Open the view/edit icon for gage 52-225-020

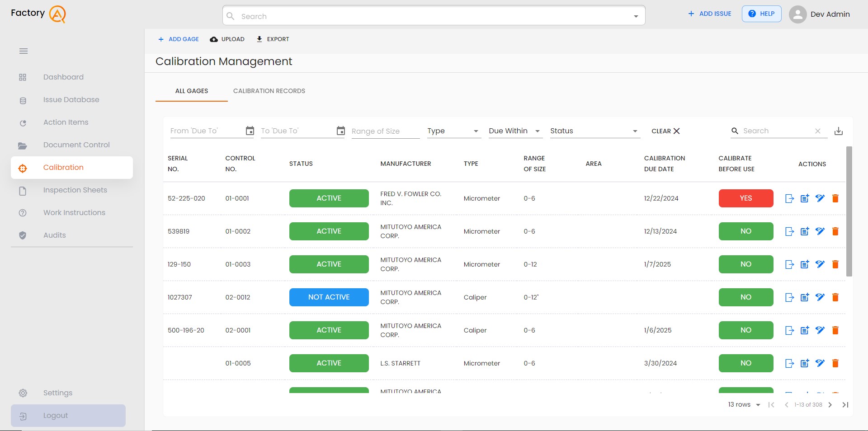tap(821, 198)
